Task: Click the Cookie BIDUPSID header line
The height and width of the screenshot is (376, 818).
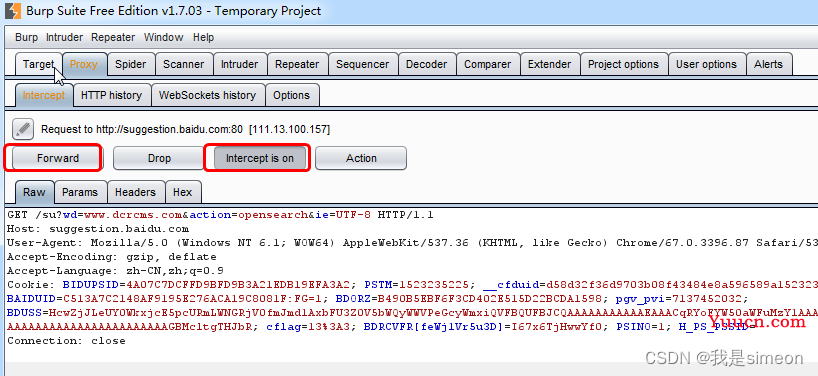Action: (412, 285)
